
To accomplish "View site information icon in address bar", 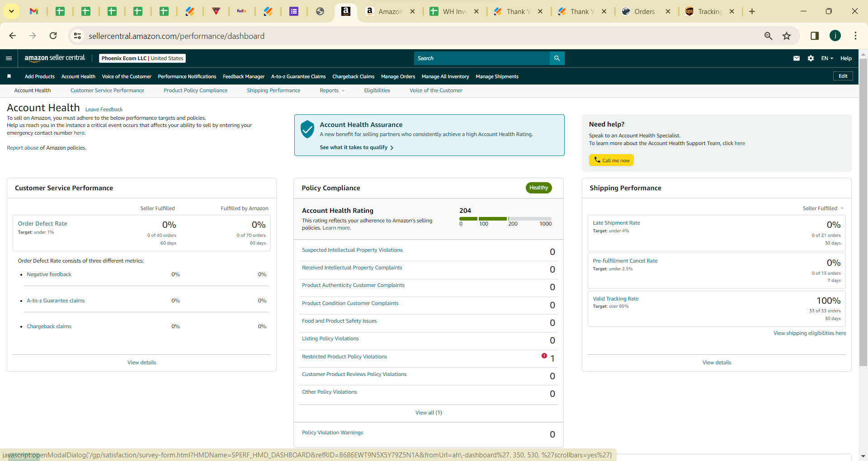I will click(78, 36).
